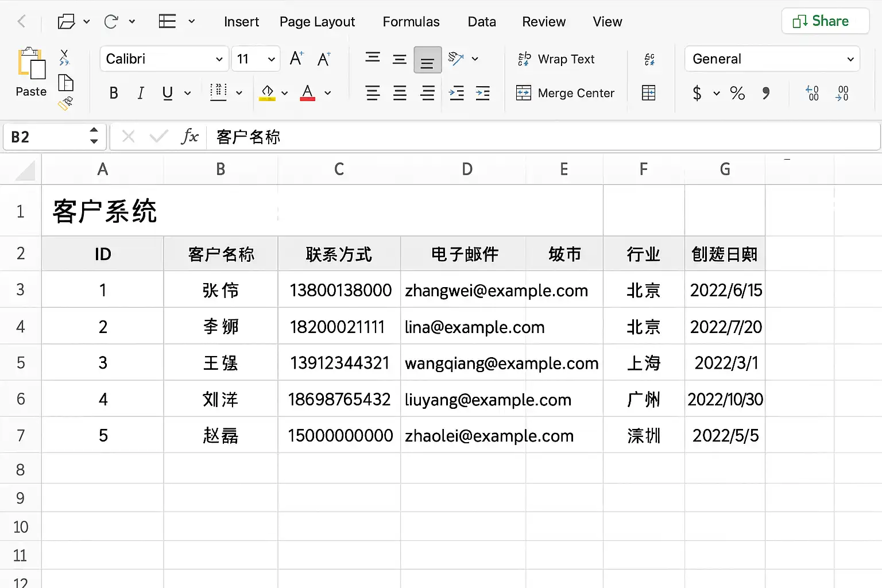
Task: Expand the font size dropdown
Action: [x=271, y=59]
